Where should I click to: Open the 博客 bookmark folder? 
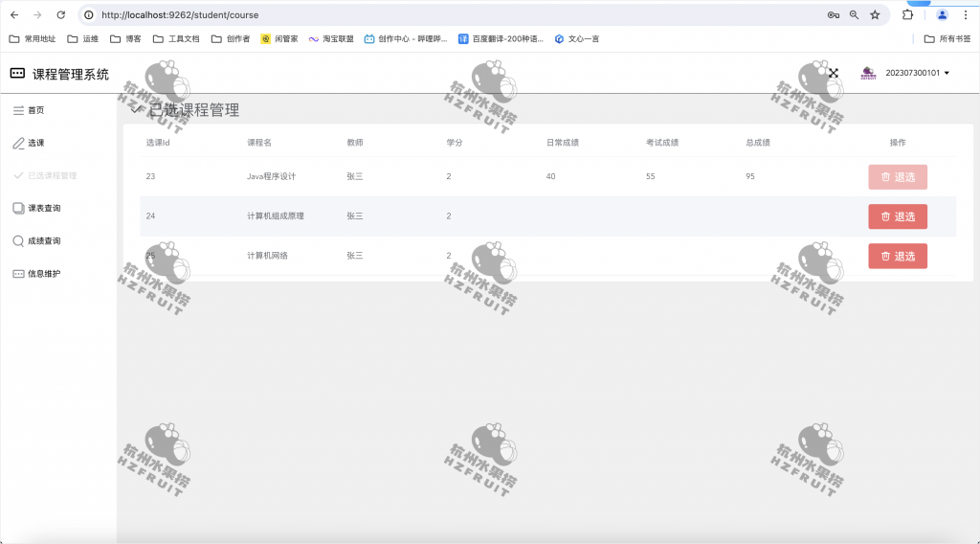(125, 38)
